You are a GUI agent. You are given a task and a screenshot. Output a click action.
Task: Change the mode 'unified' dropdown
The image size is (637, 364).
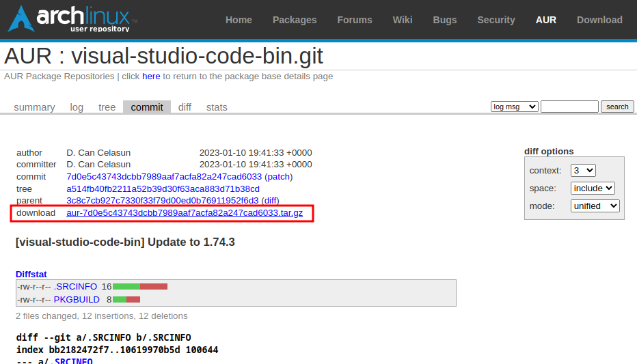tap(595, 206)
